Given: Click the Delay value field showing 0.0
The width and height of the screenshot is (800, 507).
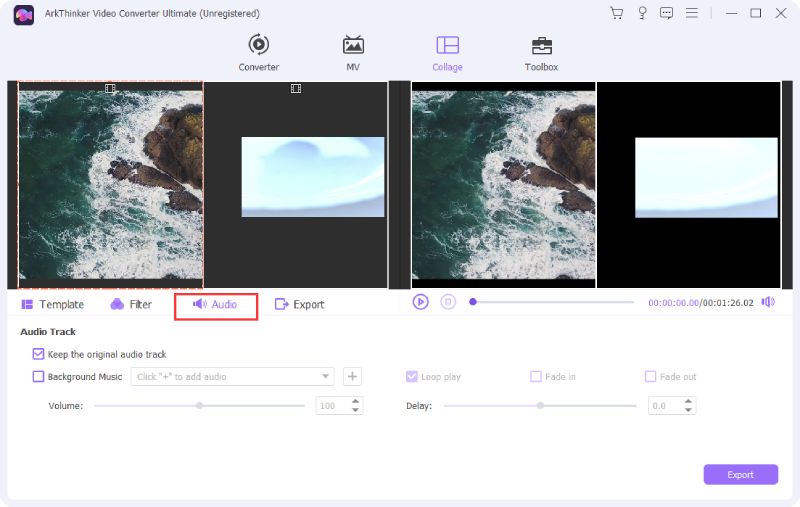Looking at the screenshot, I should (x=665, y=406).
